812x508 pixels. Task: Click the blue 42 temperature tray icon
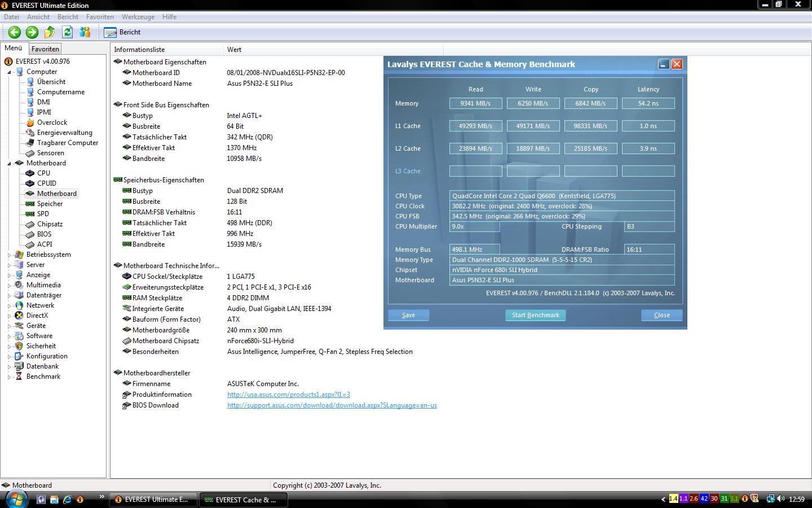pos(704,499)
